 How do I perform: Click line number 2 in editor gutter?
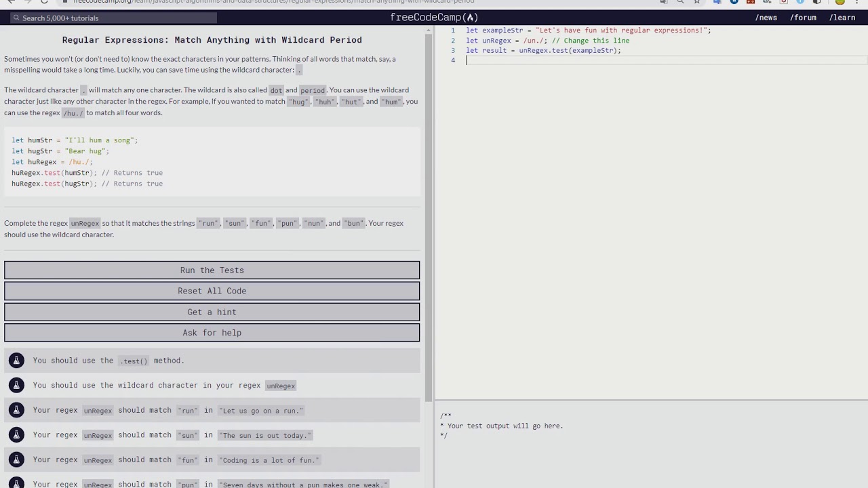pos(453,41)
